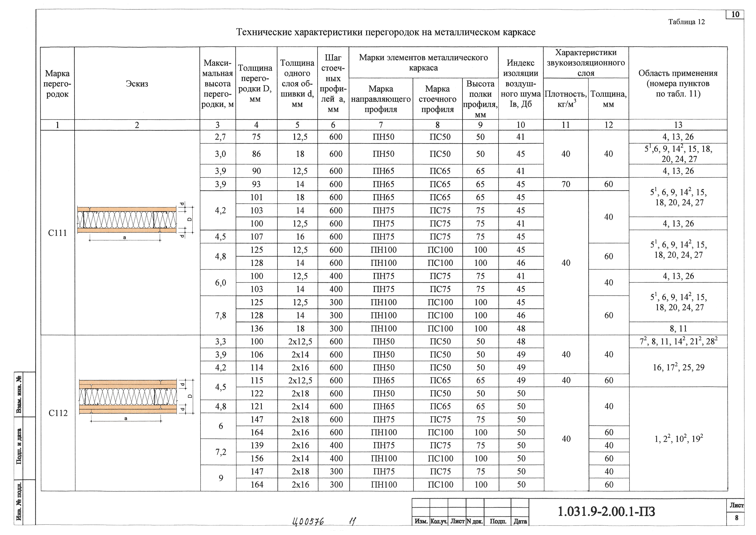
Task: Select the "Марка перегородок" column header
Action: (57, 83)
